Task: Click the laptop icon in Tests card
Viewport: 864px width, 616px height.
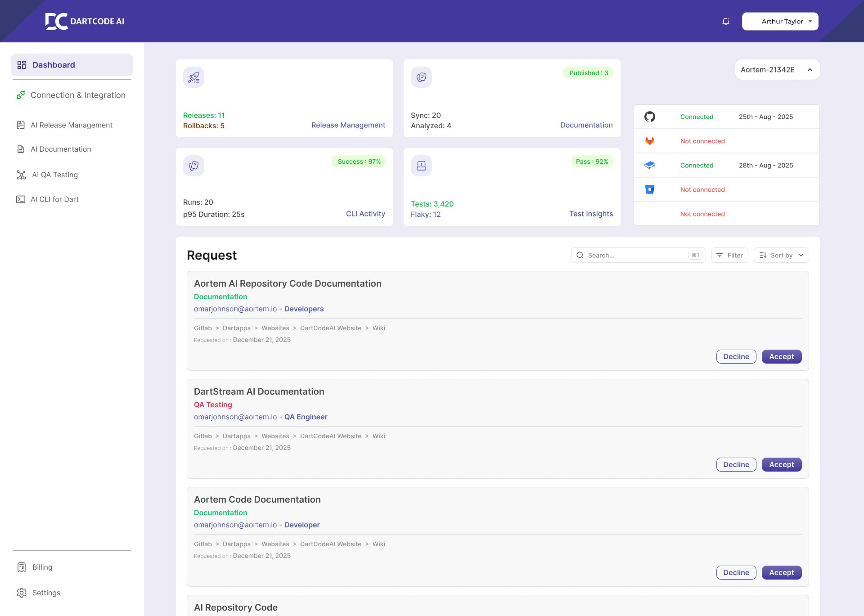Action: 422,166
